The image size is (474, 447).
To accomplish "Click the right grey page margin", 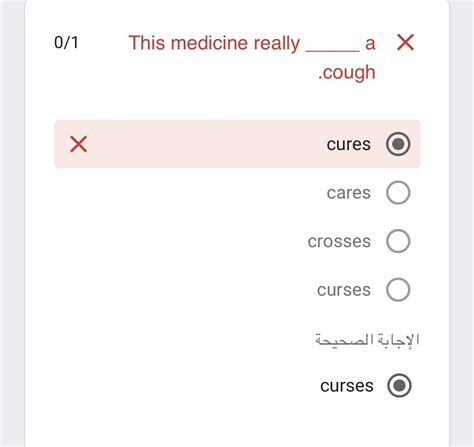I will [462, 223].
